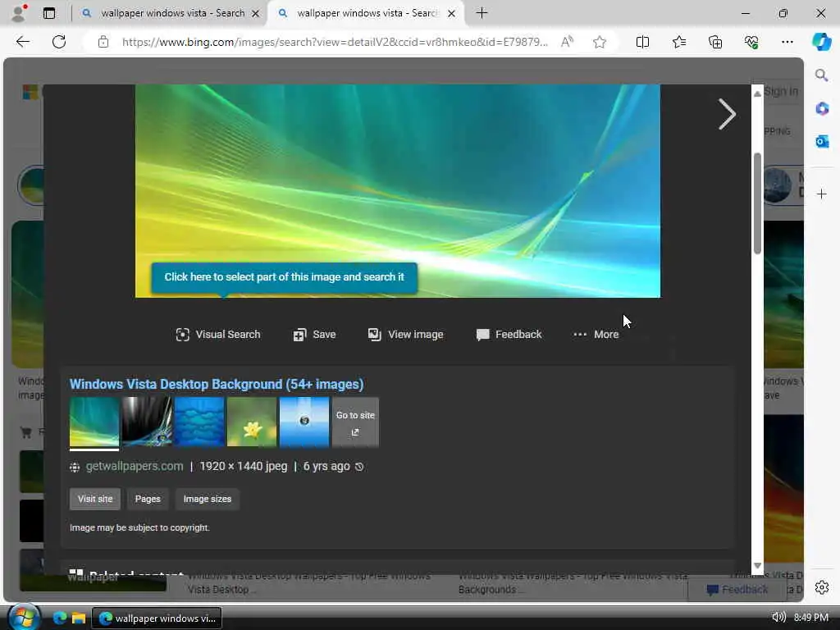The image size is (840, 630).
Task: Open split screen view
Action: 642,42
